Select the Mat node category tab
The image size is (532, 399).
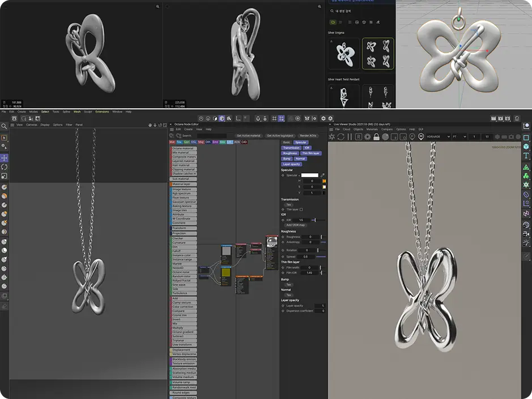pos(172,142)
